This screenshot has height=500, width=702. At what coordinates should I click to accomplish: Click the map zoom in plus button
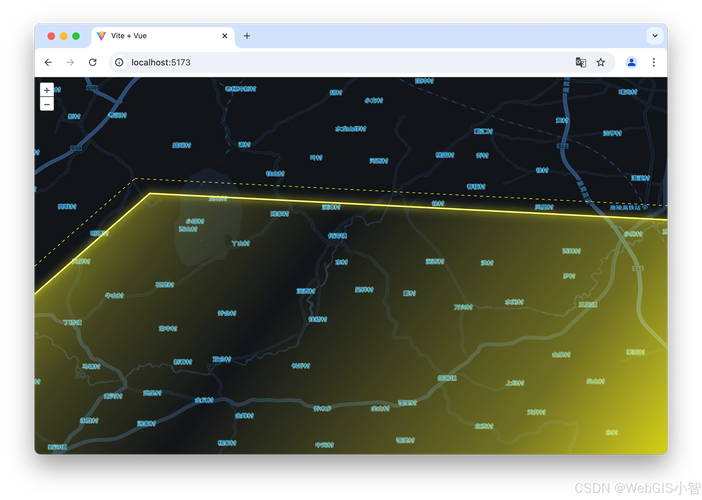tap(47, 90)
